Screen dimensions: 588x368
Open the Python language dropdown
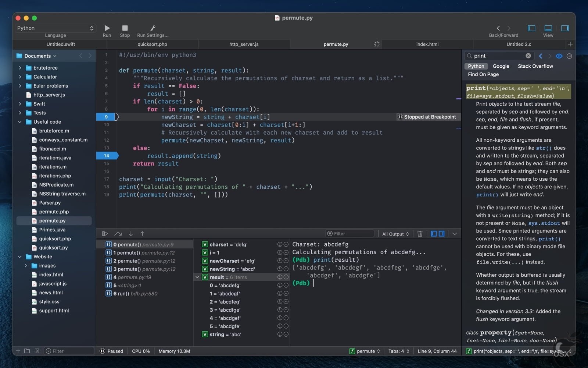click(x=55, y=28)
